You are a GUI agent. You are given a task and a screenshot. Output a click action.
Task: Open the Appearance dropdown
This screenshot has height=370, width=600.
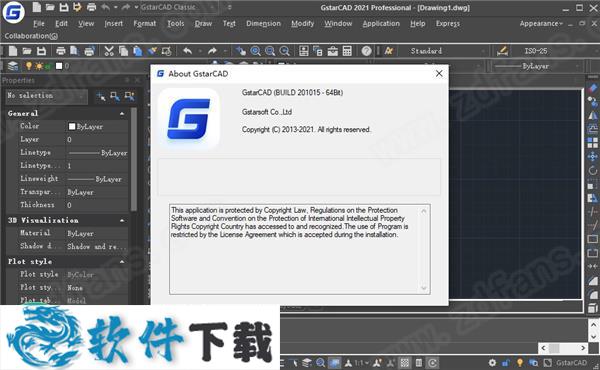point(541,23)
